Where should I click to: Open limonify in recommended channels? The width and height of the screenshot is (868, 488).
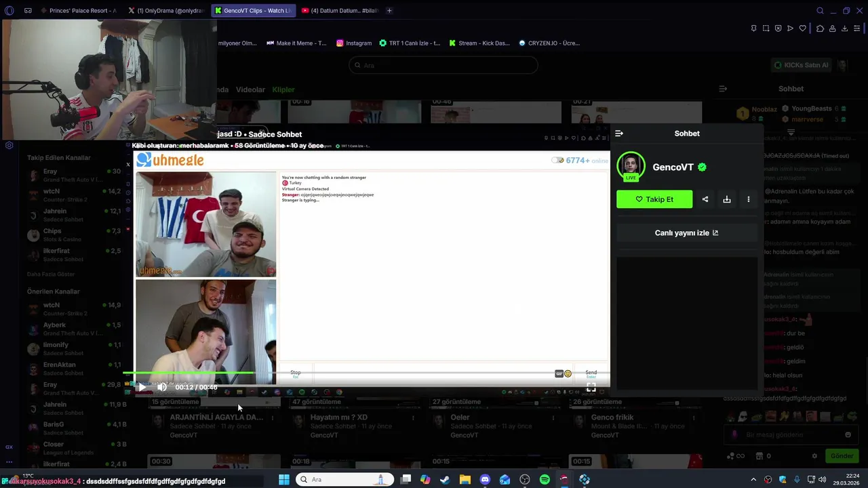pyautogui.click(x=75, y=348)
